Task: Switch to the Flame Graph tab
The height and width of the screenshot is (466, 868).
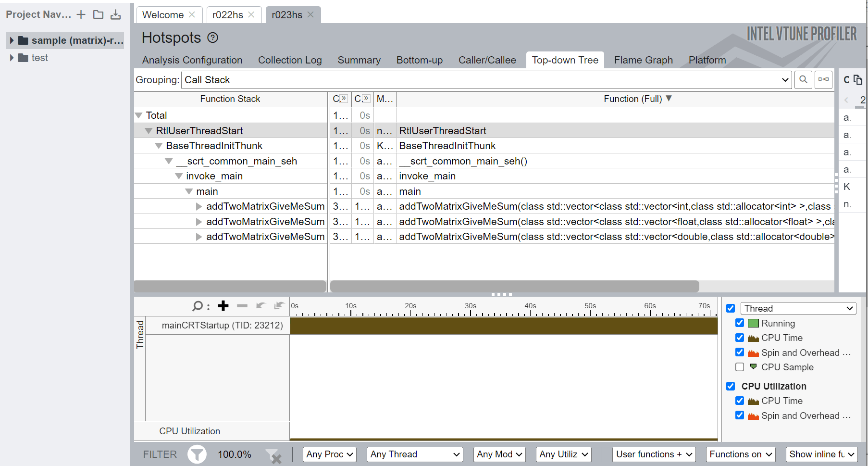Action: pos(643,60)
